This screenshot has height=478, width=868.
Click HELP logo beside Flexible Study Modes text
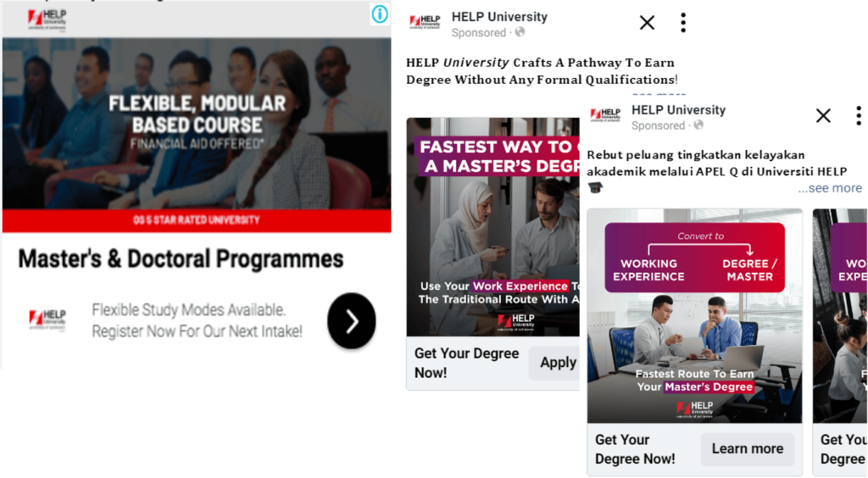tap(47, 320)
